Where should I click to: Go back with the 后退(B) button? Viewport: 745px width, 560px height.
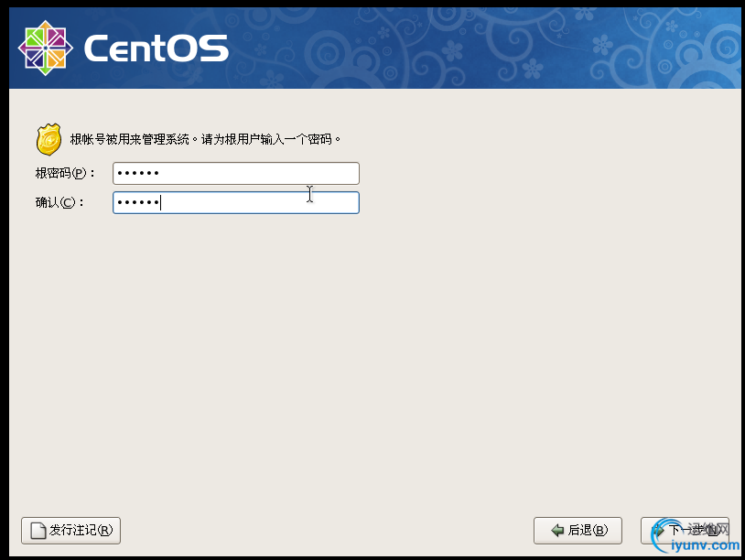[x=578, y=531]
